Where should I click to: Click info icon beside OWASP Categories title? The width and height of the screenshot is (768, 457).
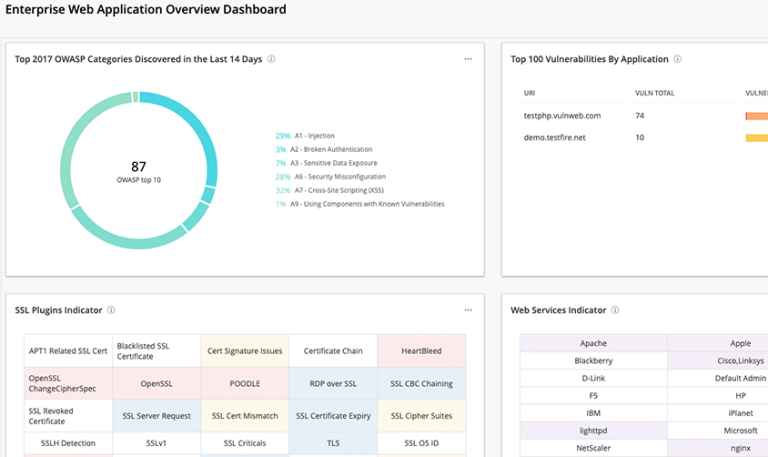[272, 59]
